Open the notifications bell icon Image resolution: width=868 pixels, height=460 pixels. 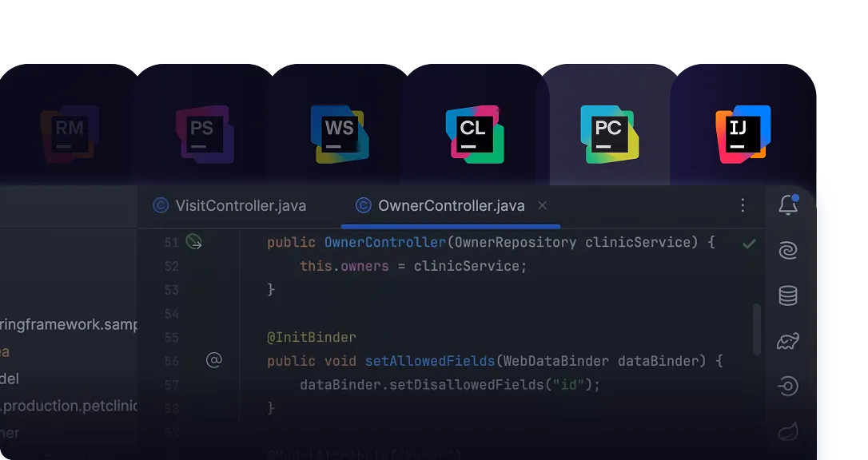pyautogui.click(x=788, y=204)
